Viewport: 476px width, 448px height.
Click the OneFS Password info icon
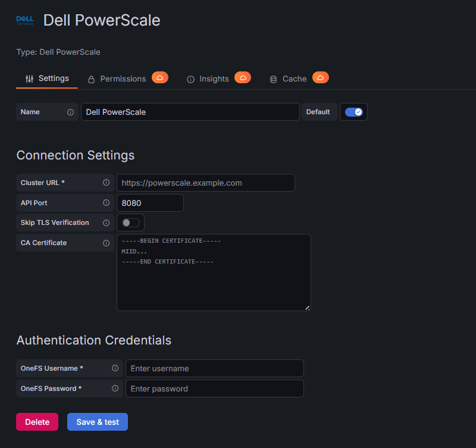pyautogui.click(x=115, y=389)
